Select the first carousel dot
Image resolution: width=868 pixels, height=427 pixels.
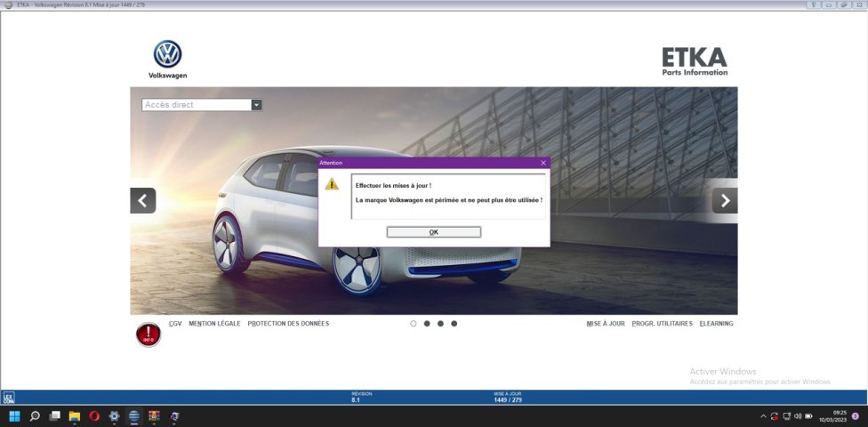414,324
